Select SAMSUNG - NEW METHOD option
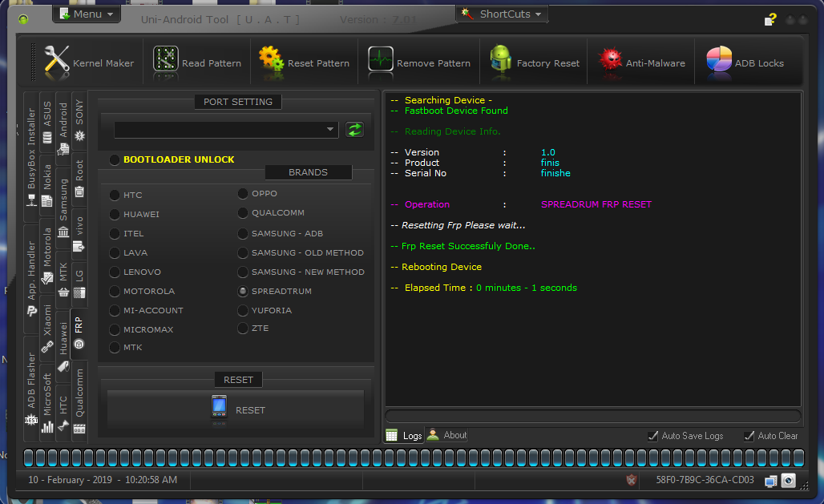Viewport: 824px width, 504px height. tap(301, 272)
